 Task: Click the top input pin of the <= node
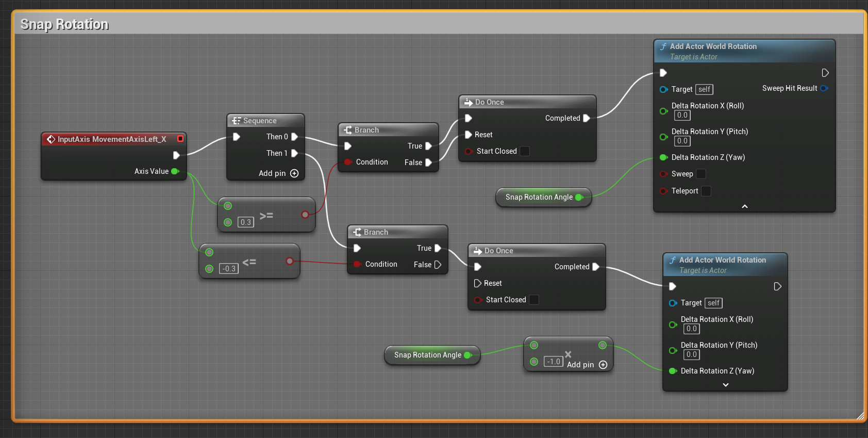209,252
